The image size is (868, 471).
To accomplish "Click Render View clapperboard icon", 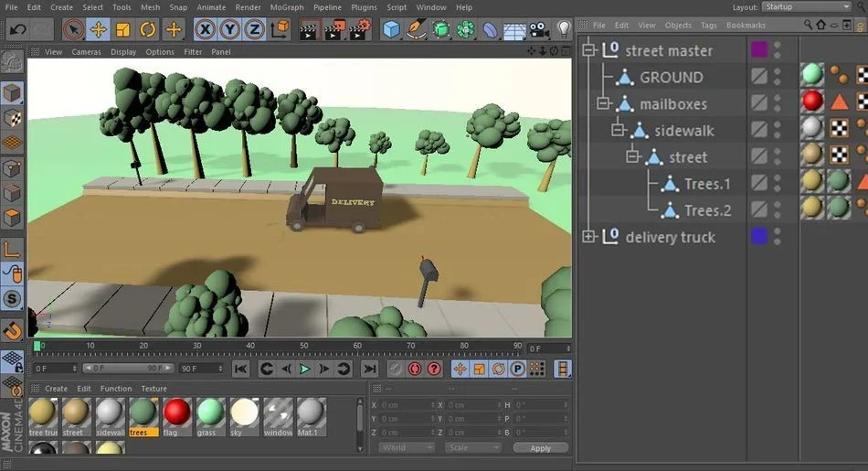I will pyautogui.click(x=309, y=29).
